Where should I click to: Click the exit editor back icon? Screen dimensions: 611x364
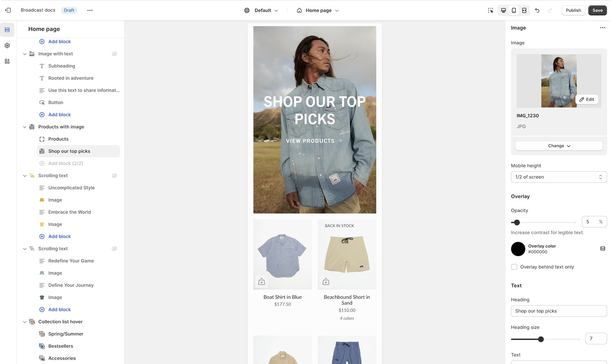8,10
